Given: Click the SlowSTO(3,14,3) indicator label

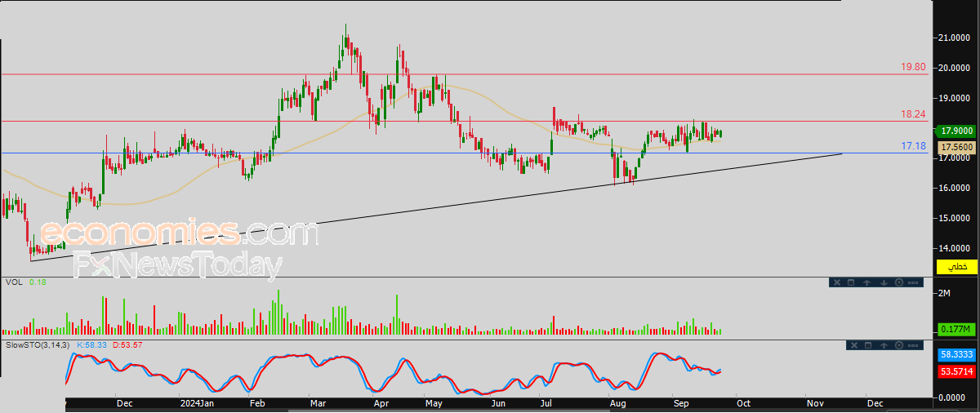Looking at the screenshot, I should [x=38, y=346].
